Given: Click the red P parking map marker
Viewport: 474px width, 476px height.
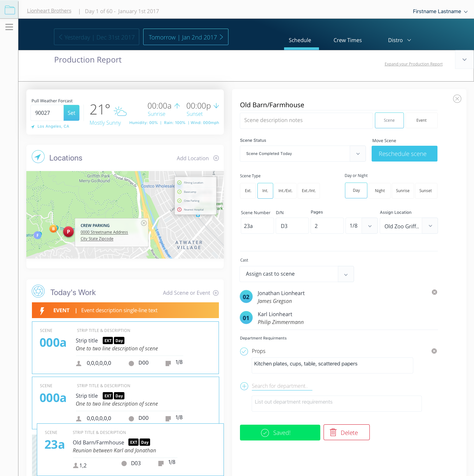Looking at the screenshot, I should point(68,232).
